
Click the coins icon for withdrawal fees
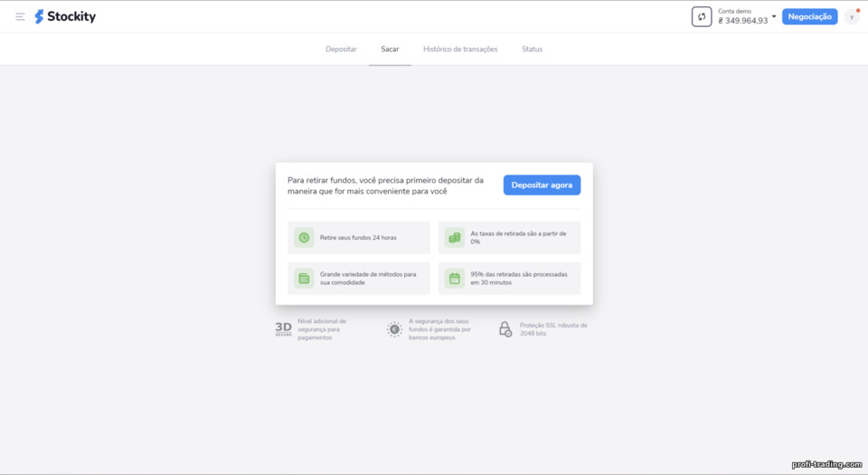(455, 237)
